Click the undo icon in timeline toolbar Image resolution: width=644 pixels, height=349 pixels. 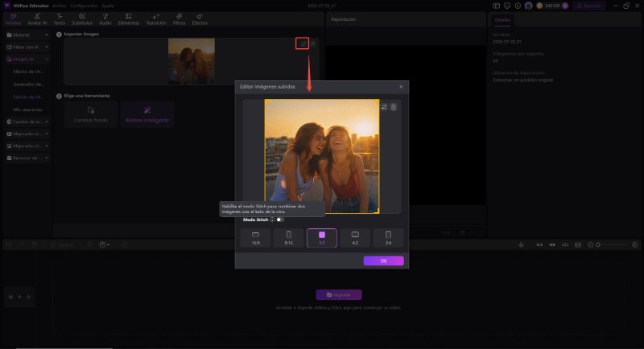pos(9,244)
